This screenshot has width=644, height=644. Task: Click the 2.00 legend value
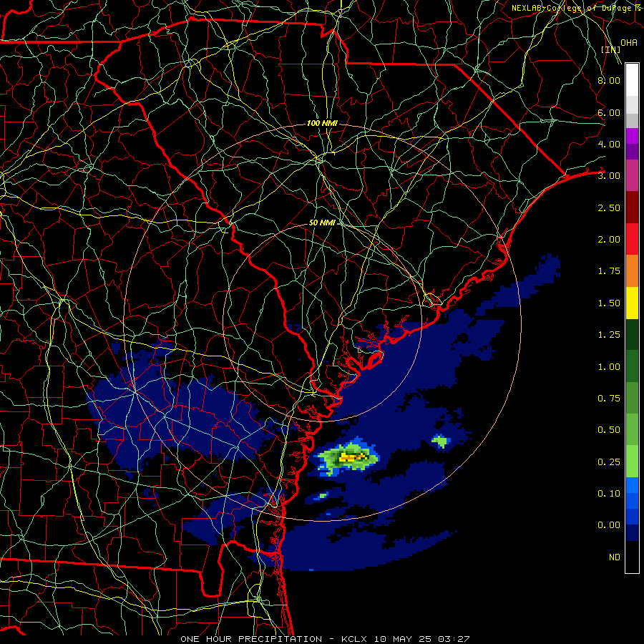(x=609, y=240)
